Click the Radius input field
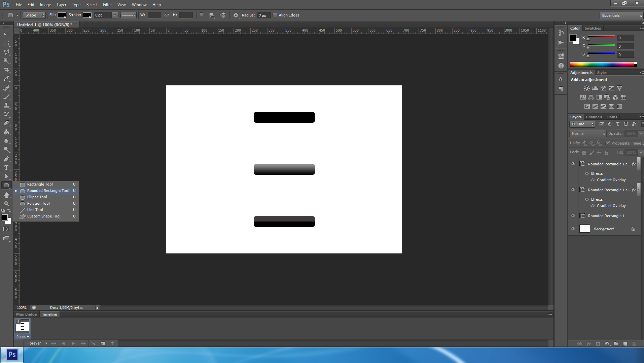Viewport: 644px width, 363px height. point(264,15)
